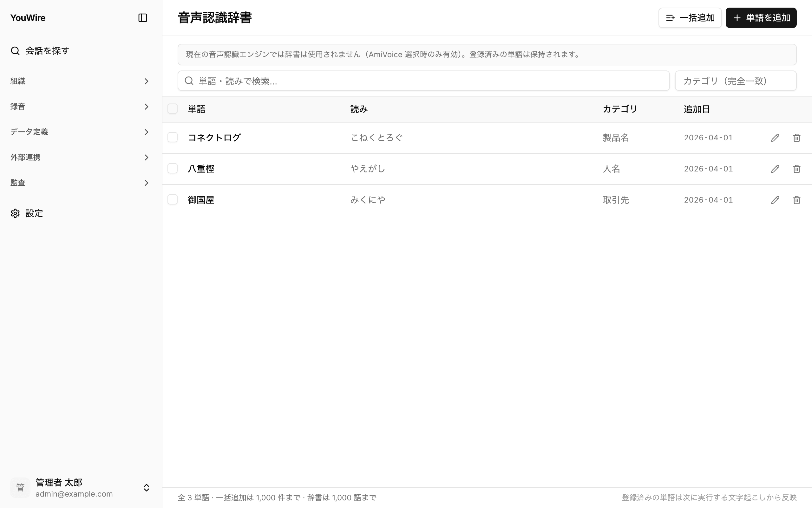This screenshot has height=508, width=812.
Task: Expand the 録音 sidebar section
Action: click(x=80, y=106)
